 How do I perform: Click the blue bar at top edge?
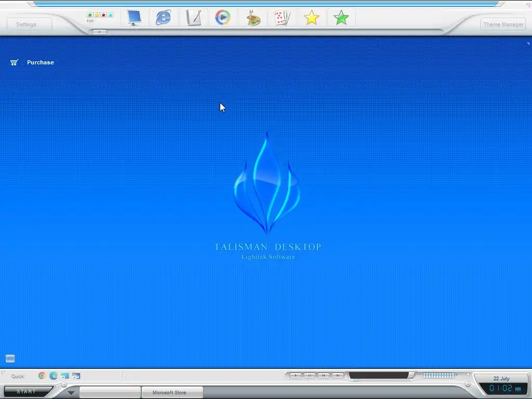[x=265, y=4]
